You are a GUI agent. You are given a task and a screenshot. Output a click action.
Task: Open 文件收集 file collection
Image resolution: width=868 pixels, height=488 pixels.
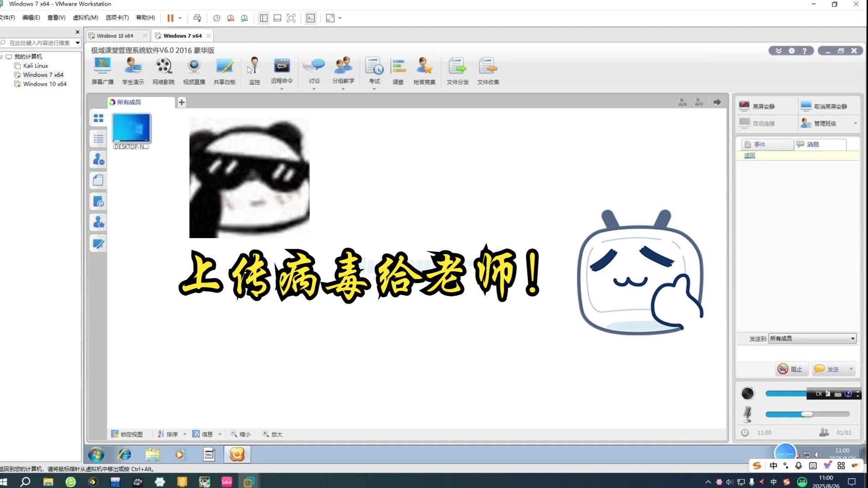point(488,71)
